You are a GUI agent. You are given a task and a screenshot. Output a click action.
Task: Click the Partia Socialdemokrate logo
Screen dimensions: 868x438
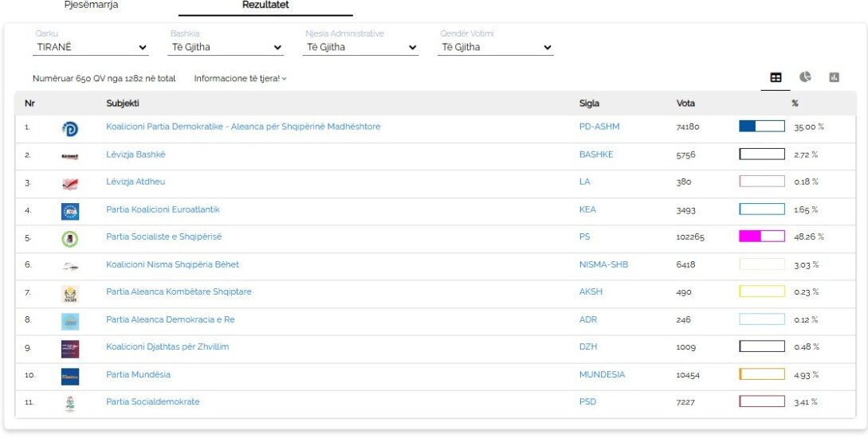(x=70, y=404)
